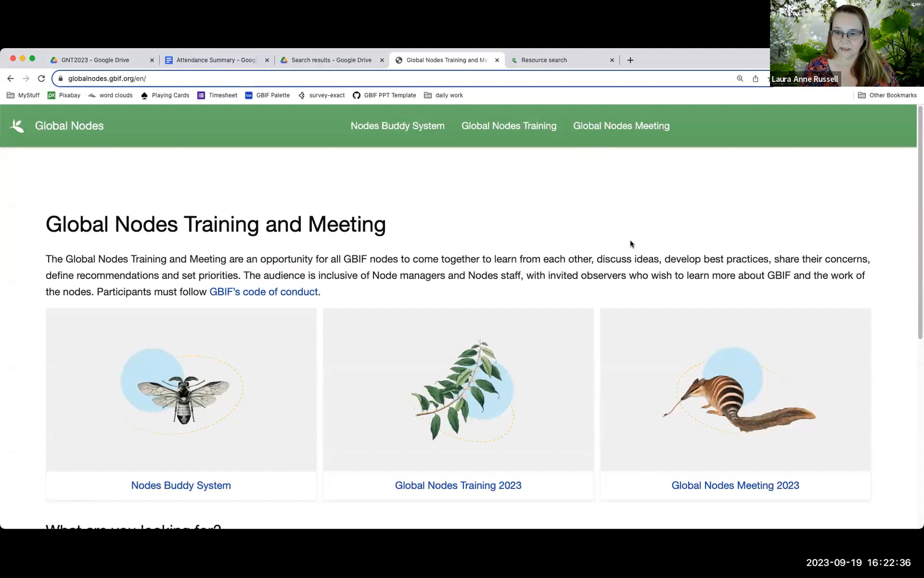Open the Global Nodes Training 2023 link
Image resolution: width=924 pixels, height=578 pixels.
458,485
